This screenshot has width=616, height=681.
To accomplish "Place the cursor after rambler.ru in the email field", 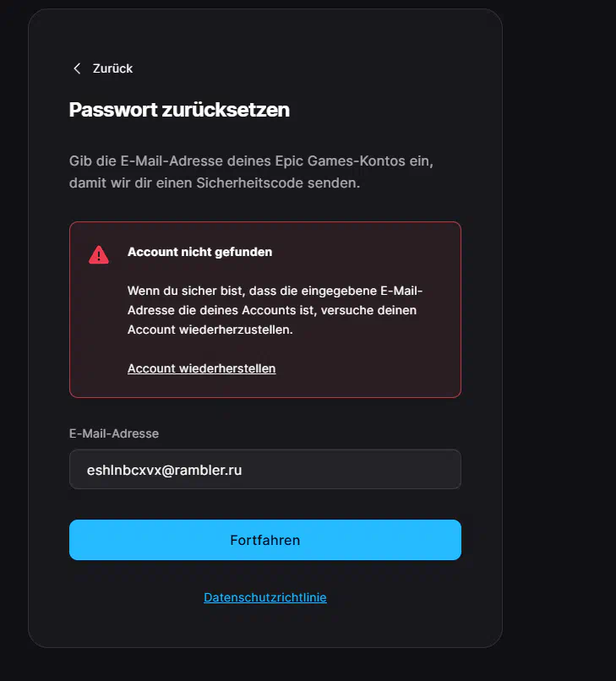I will (243, 470).
